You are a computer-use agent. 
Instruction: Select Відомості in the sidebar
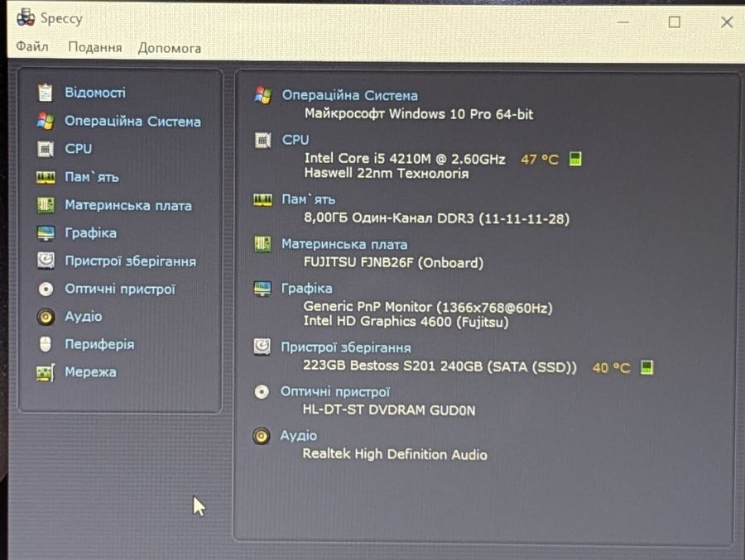coord(95,93)
